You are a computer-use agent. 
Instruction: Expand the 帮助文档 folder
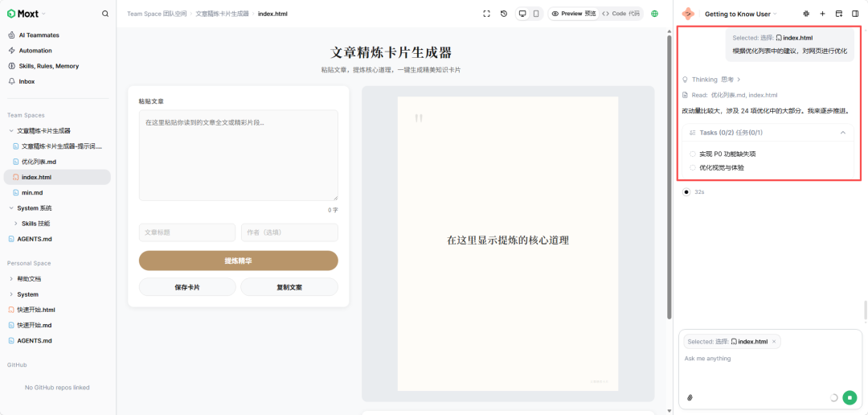tap(11, 279)
